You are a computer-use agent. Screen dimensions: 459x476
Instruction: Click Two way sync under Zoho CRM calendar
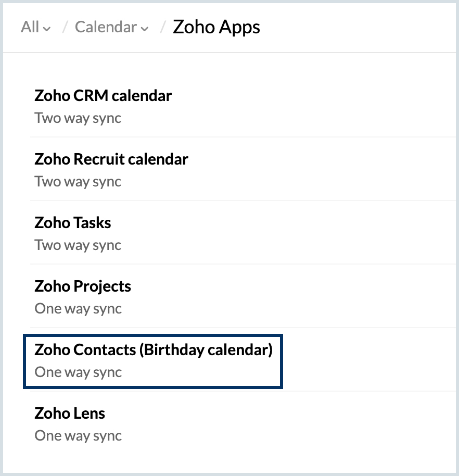pos(78,118)
